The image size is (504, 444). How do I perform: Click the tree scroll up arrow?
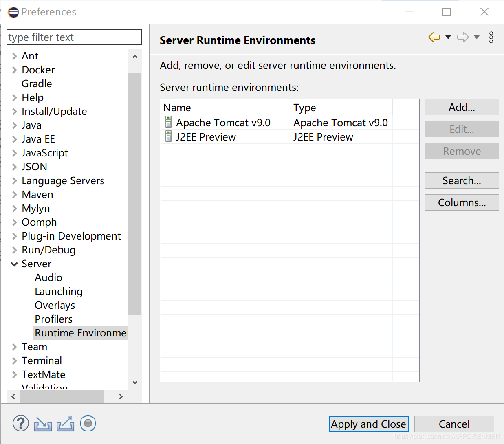pos(135,57)
